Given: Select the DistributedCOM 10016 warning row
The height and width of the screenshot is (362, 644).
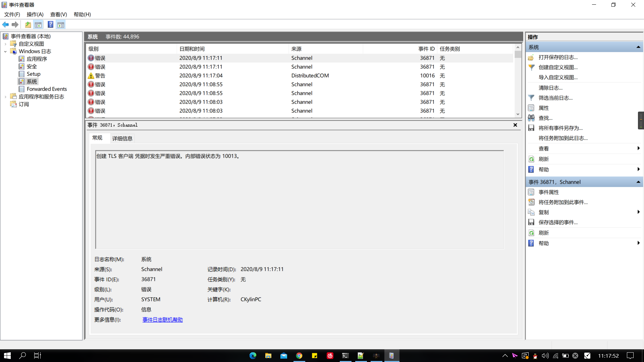Looking at the screenshot, I should pos(300,76).
